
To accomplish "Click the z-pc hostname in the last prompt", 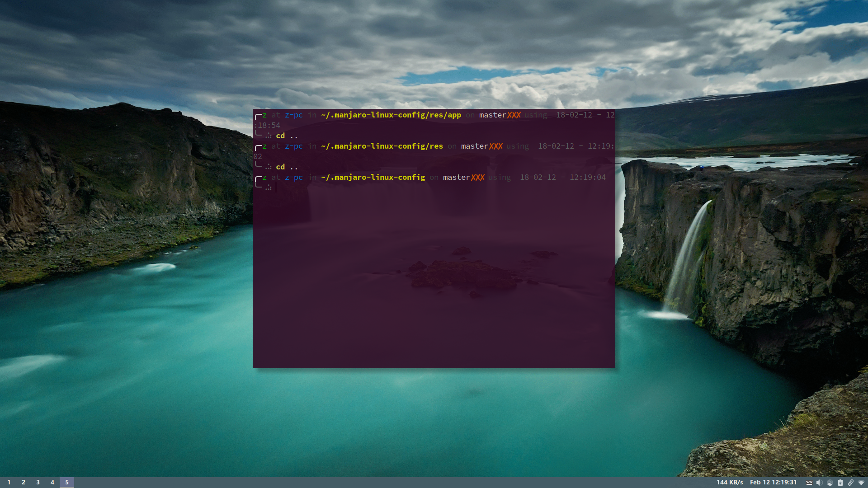I will pyautogui.click(x=293, y=177).
